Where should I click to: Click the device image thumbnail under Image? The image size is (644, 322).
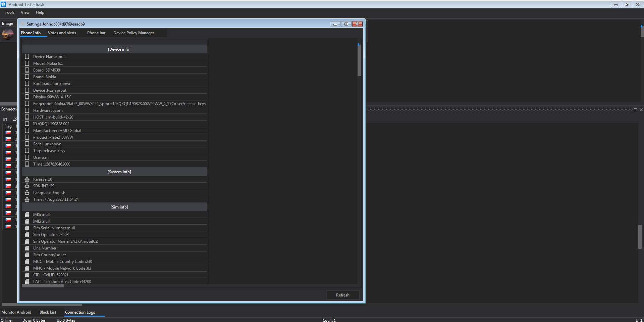[x=8, y=35]
